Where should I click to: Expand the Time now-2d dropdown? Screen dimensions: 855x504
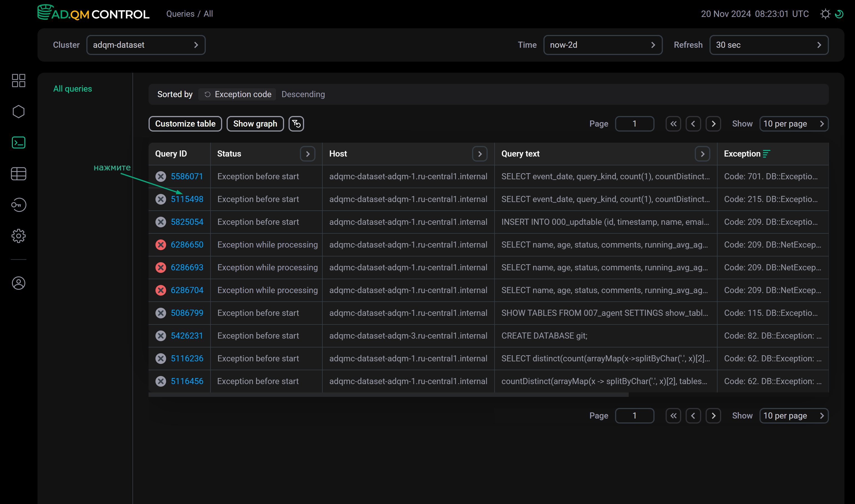point(603,45)
